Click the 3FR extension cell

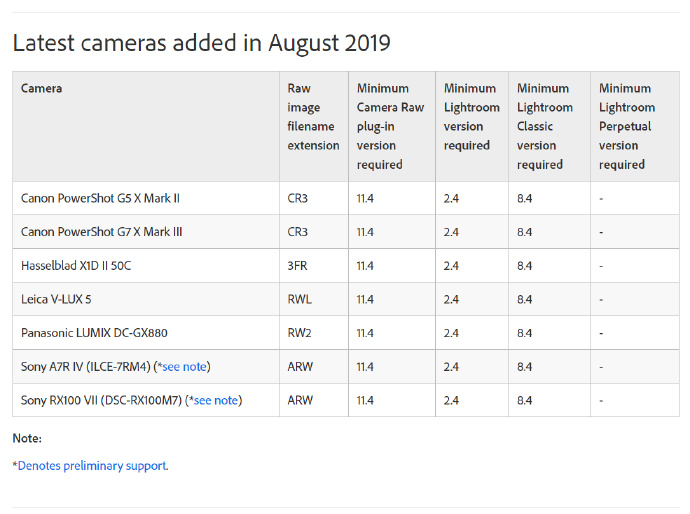click(298, 266)
